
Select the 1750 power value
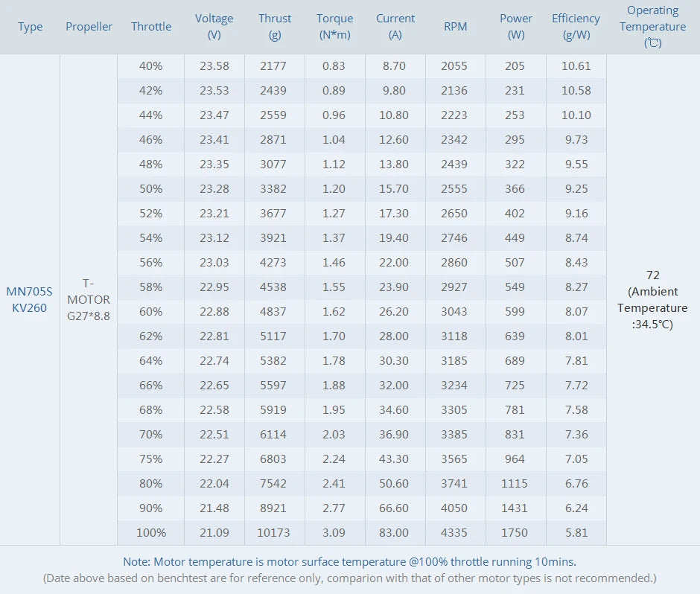coord(515,532)
